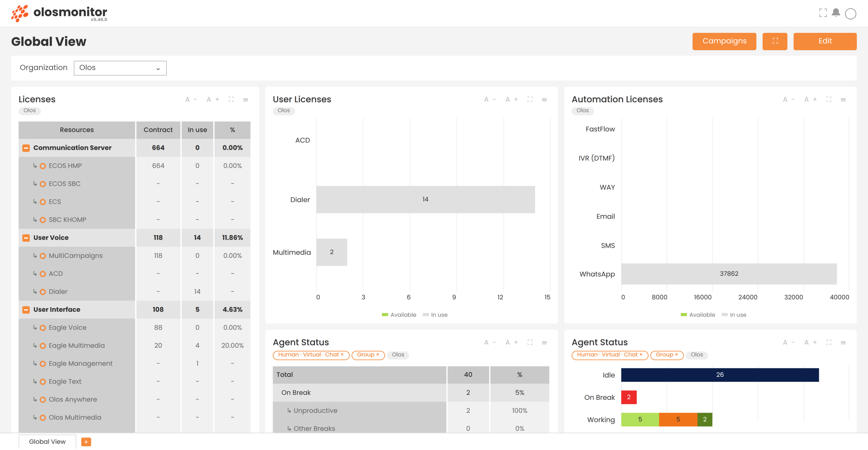Open the user profile circle
The image size is (868, 450).
tap(851, 14)
